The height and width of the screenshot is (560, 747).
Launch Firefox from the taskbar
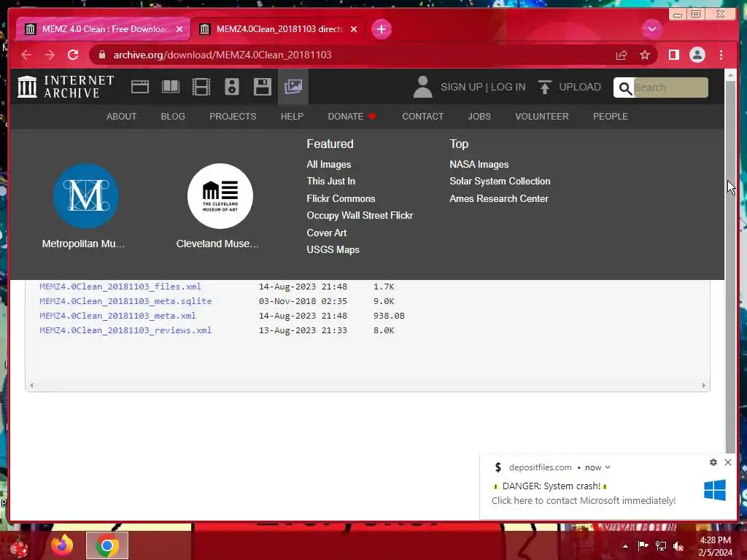(x=62, y=545)
